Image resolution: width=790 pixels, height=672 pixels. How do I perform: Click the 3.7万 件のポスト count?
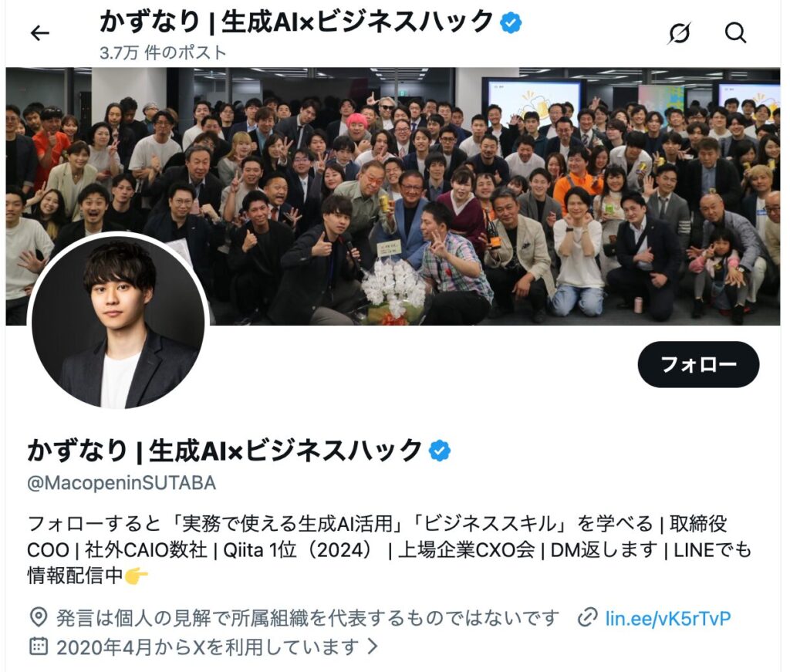163,52
